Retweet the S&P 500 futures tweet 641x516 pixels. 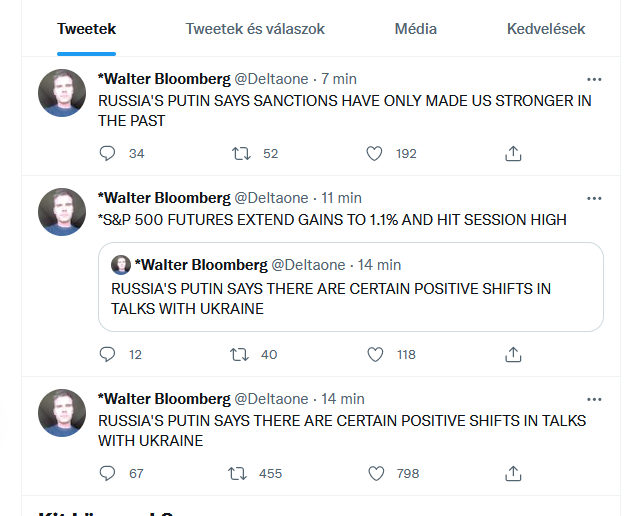[239, 354]
